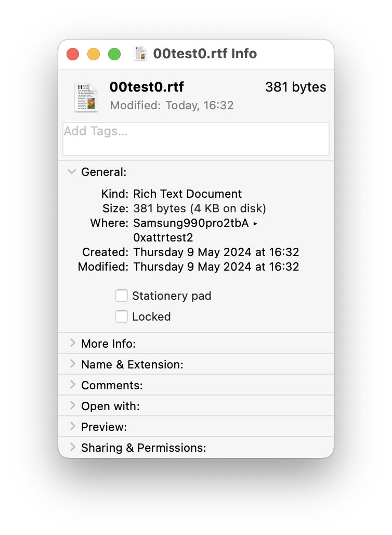Image resolution: width=392 pixels, height=535 pixels.
Task: Expand the Preview section
Action: 72,427
